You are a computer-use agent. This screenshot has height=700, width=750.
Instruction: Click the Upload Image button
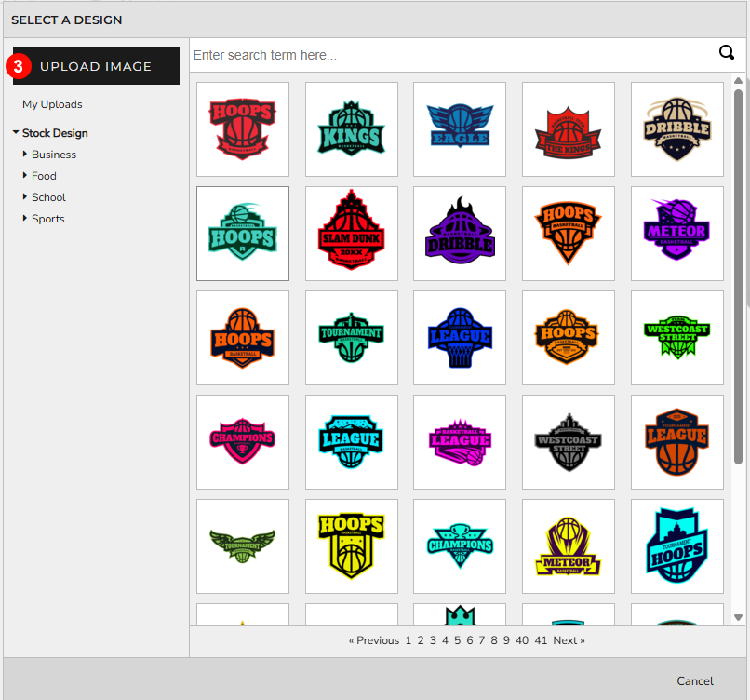pos(96,66)
